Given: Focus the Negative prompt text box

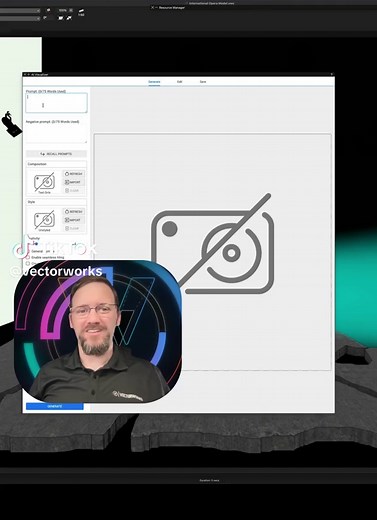Looking at the screenshot, I should click(x=56, y=134).
